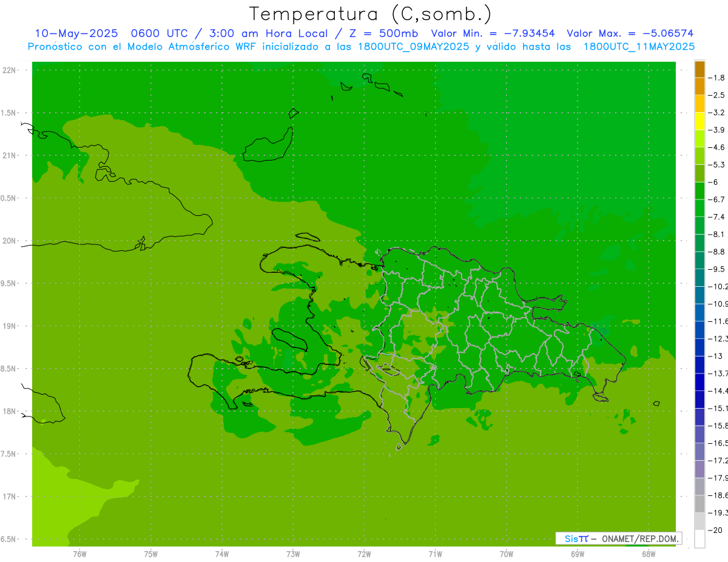Click the '18N' latitude label
728x562 pixels.
tap(10, 412)
